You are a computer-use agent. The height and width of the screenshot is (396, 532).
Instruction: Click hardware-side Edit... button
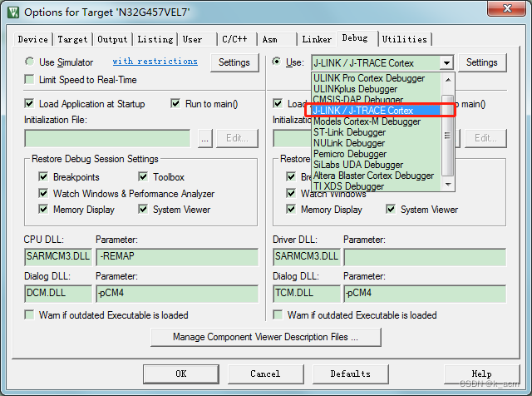pyautogui.click(x=485, y=139)
